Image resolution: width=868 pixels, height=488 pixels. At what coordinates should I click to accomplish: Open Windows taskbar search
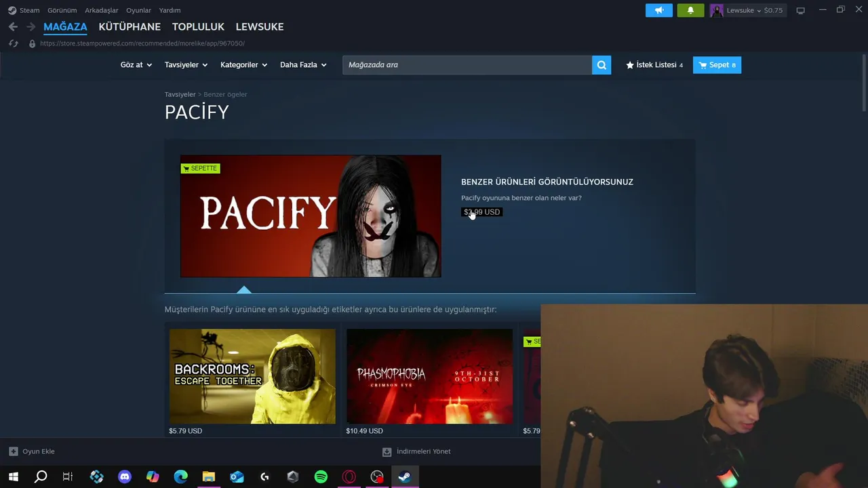click(x=41, y=477)
